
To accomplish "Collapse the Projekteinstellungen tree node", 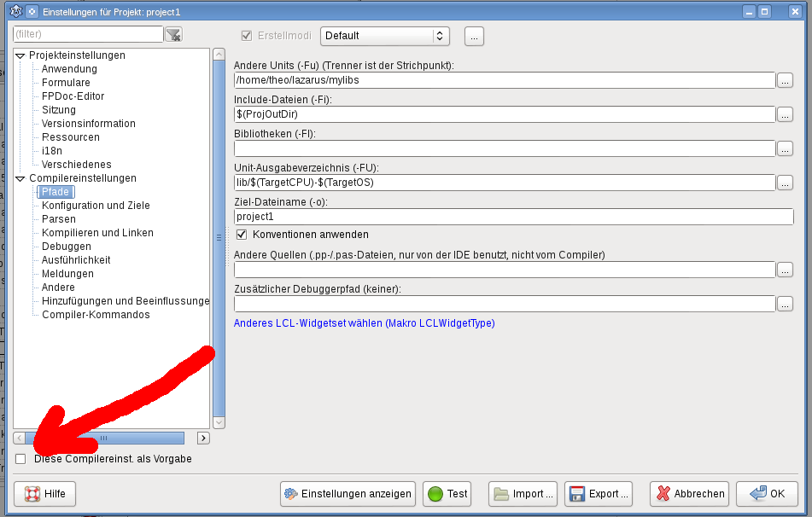I will pyautogui.click(x=20, y=55).
